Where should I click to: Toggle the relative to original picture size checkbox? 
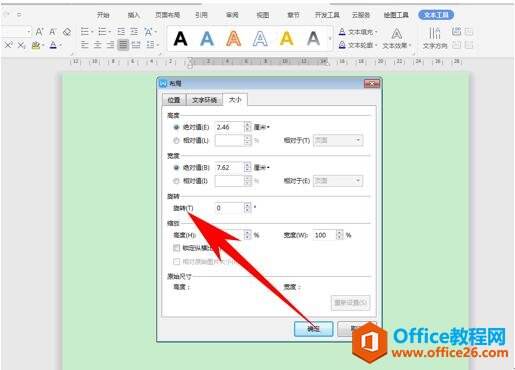[x=177, y=262]
